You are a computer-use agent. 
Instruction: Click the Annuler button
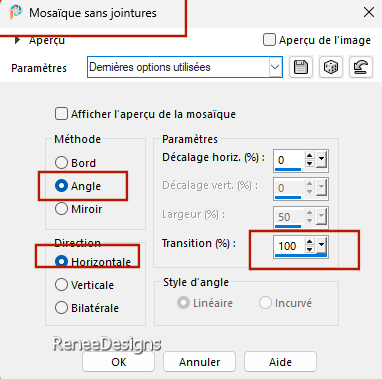(x=199, y=362)
